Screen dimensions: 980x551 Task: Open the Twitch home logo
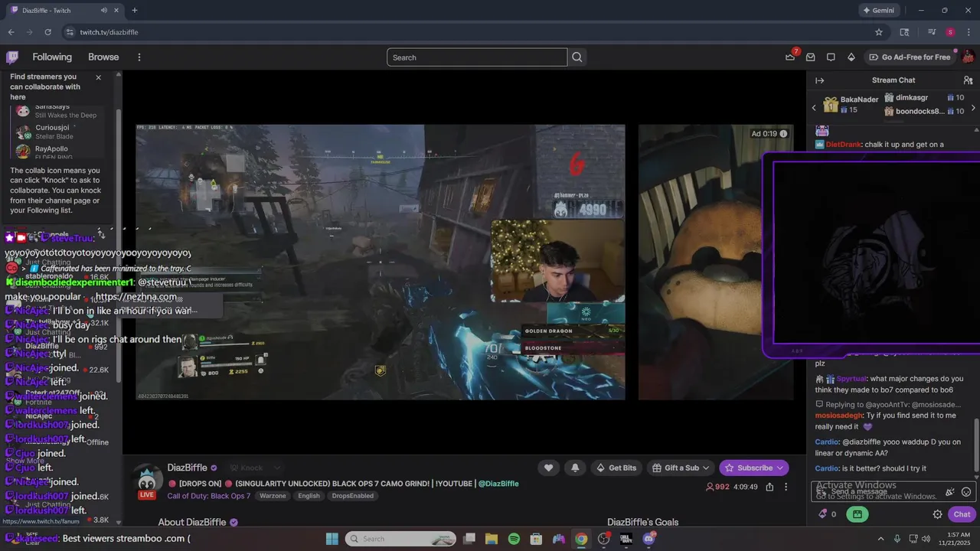coord(12,57)
